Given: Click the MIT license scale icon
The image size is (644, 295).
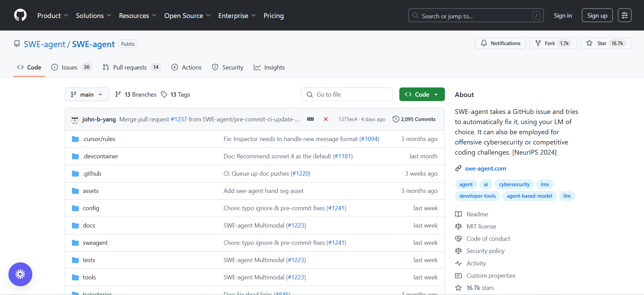Looking at the screenshot, I should click(458, 227).
